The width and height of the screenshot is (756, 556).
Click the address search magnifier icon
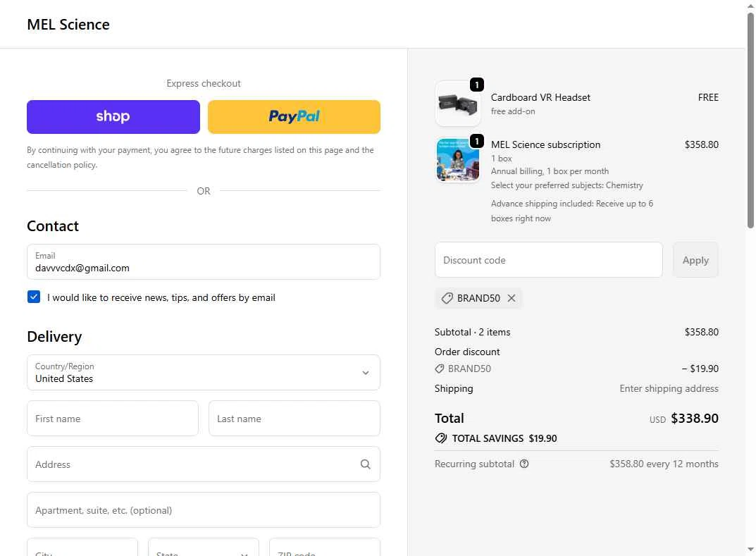pos(366,464)
